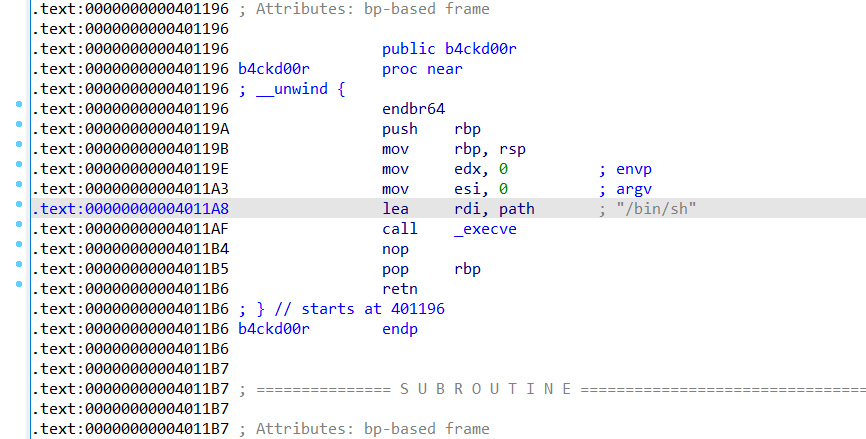Click the gutter dot next to call _execve
This screenshot has height=439, width=866.
coord(20,224)
